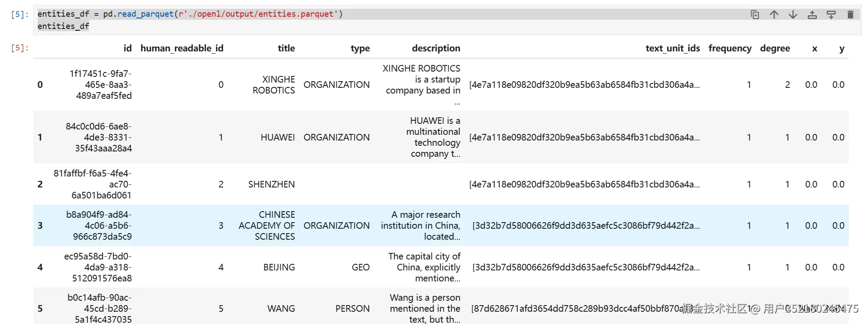Viewport: 868px width, 324px height.
Task: Click the frequency column header
Action: [730, 48]
